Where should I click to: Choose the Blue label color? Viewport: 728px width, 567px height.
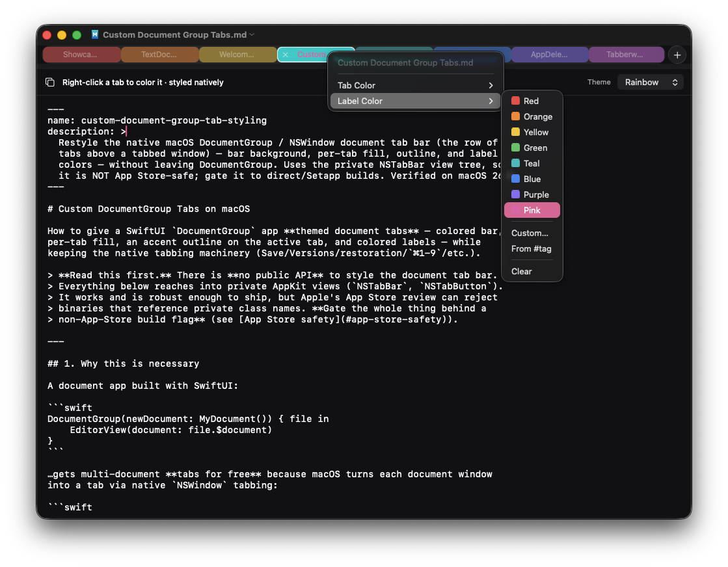pyautogui.click(x=532, y=179)
